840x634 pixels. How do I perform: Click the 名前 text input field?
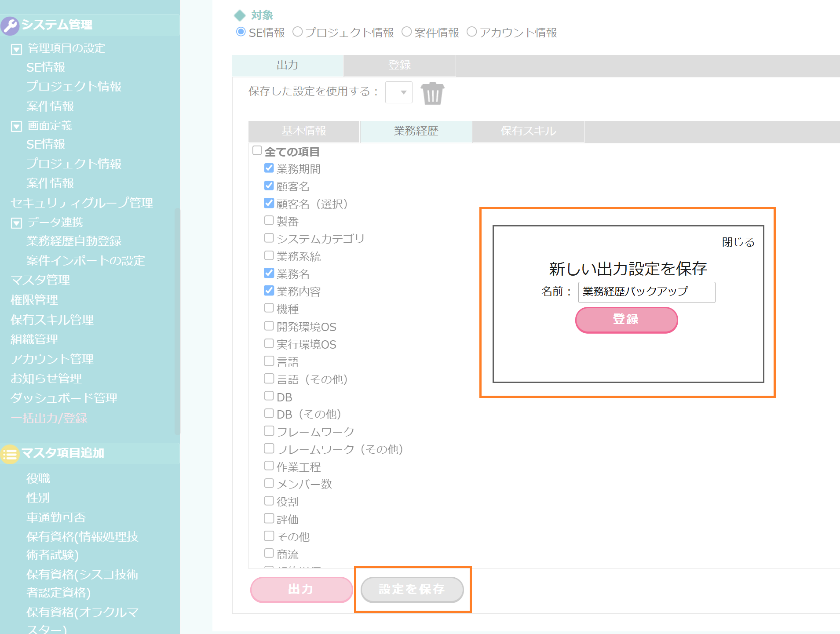(646, 292)
